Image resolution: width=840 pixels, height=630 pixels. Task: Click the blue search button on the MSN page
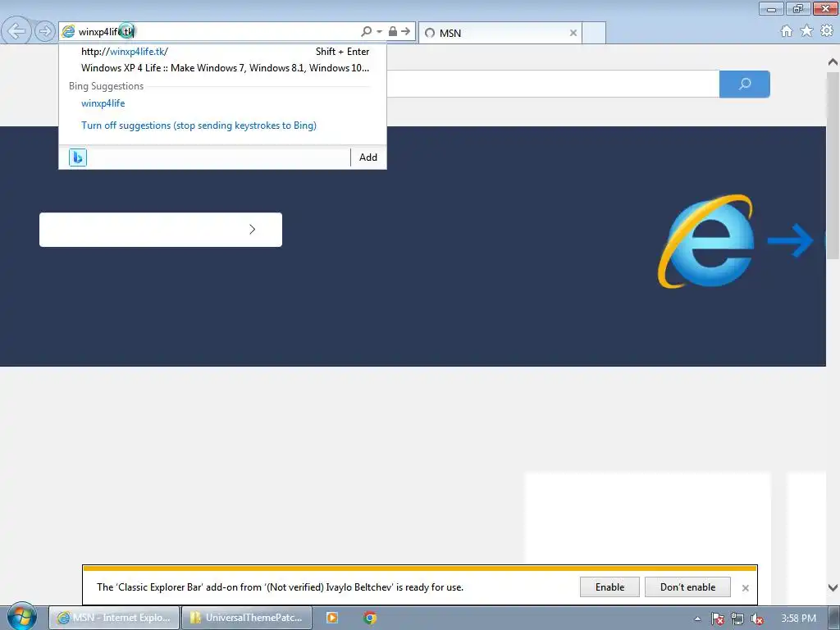pyautogui.click(x=745, y=84)
